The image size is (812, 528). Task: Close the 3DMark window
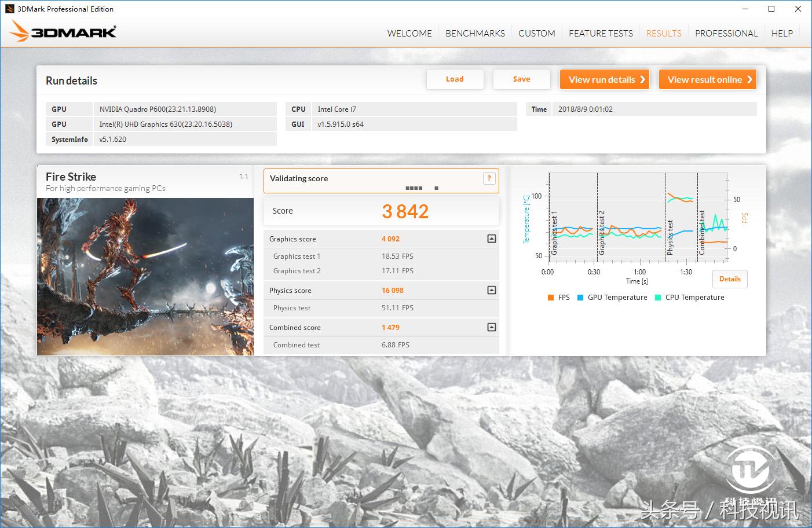798,9
